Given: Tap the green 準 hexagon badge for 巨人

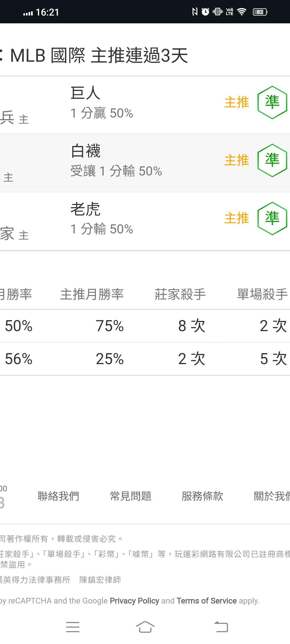Looking at the screenshot, I should (272, 102).
